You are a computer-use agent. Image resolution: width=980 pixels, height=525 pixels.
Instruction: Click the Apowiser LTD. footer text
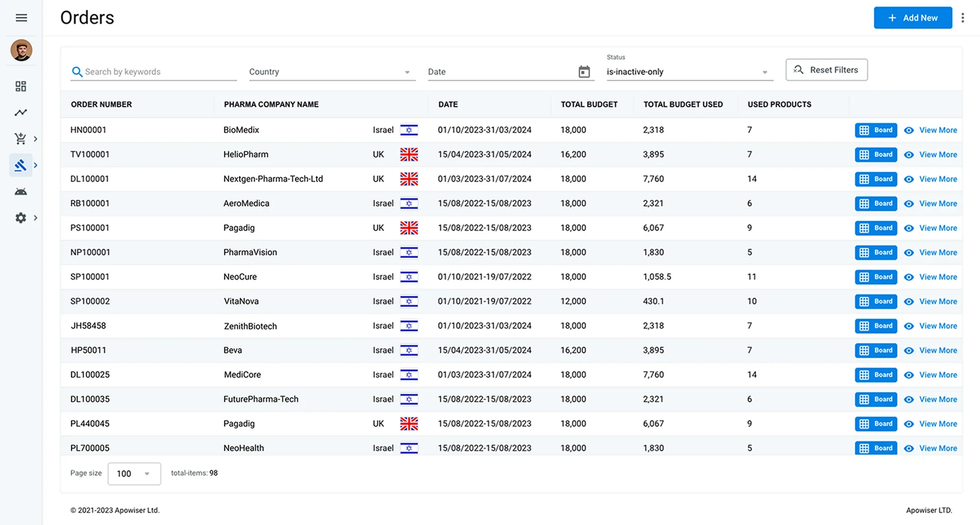coord(929,510)
